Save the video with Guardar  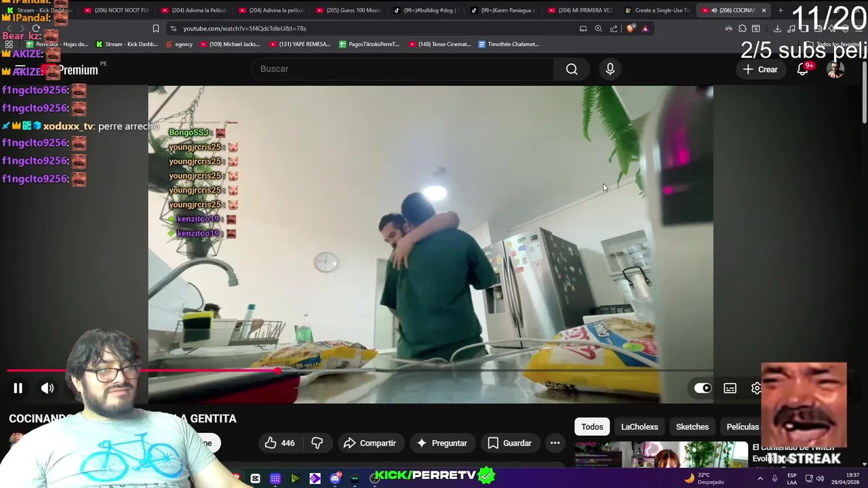tap(509, 443)
